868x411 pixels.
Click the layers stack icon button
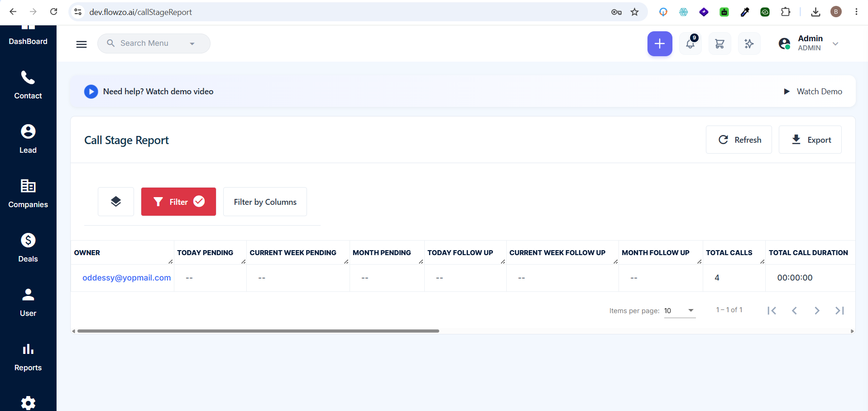(116, 202)
